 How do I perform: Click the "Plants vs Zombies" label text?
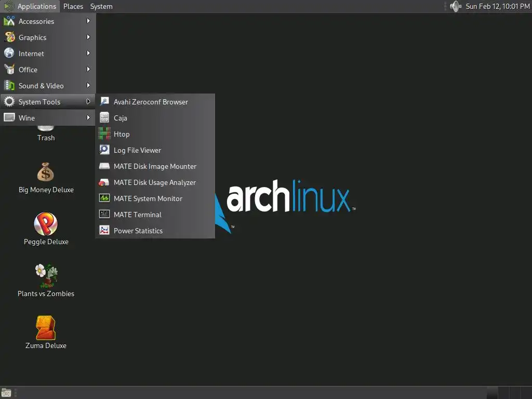(46, 294)
